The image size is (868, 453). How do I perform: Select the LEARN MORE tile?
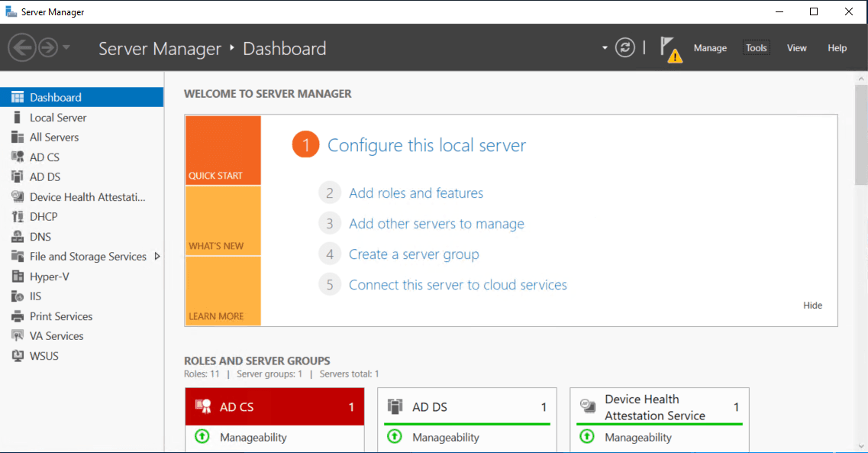pos(223,291)
